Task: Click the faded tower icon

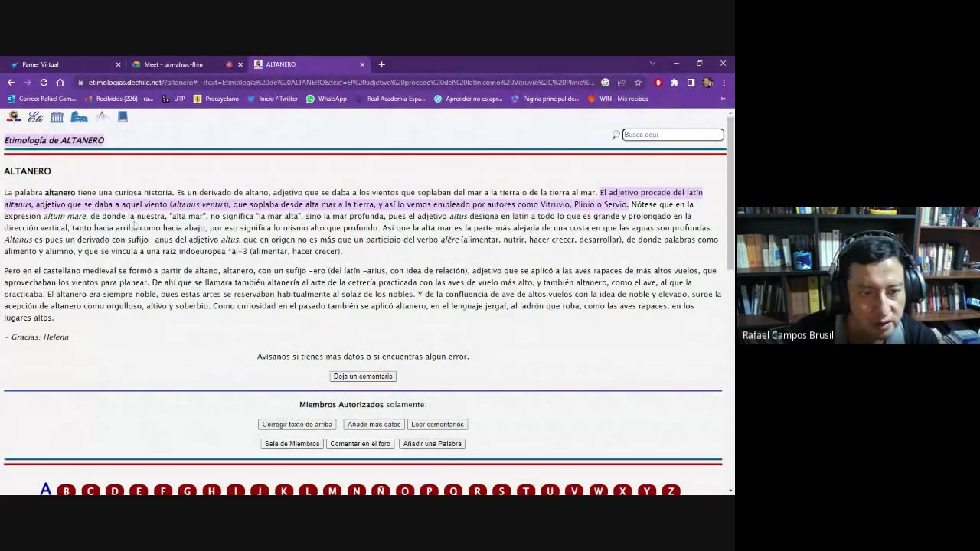Action: coord(102,117)
